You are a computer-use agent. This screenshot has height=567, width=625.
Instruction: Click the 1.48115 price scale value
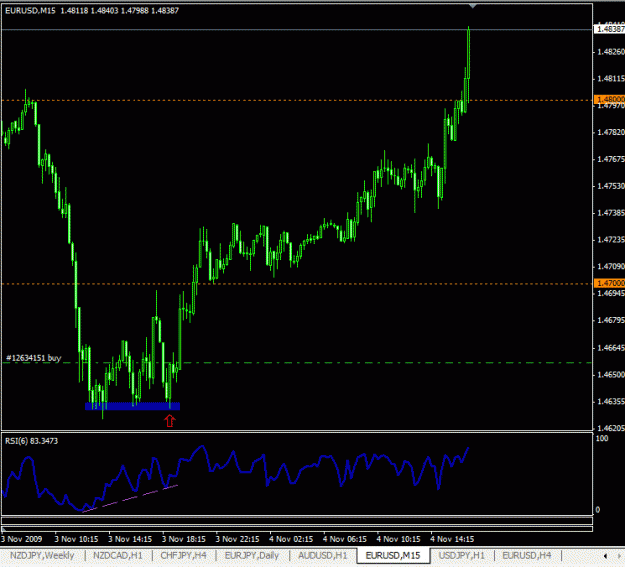point(610,79)
